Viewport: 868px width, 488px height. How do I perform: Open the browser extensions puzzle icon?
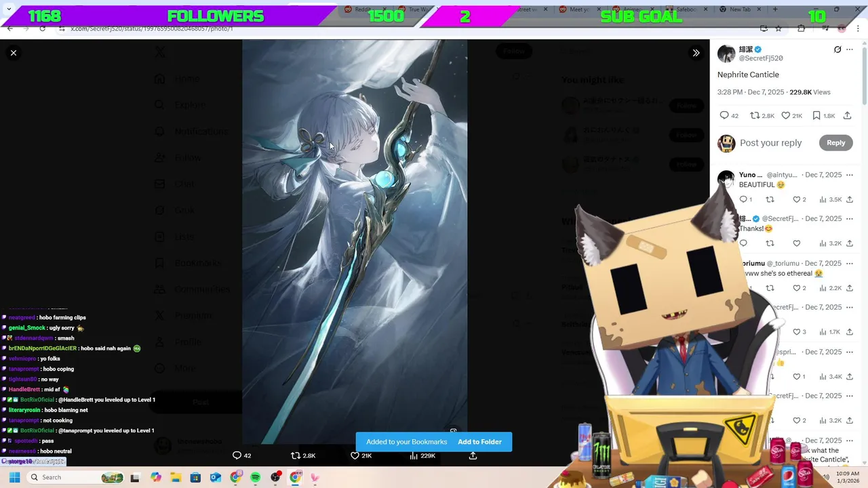click(x=802, y=28)
